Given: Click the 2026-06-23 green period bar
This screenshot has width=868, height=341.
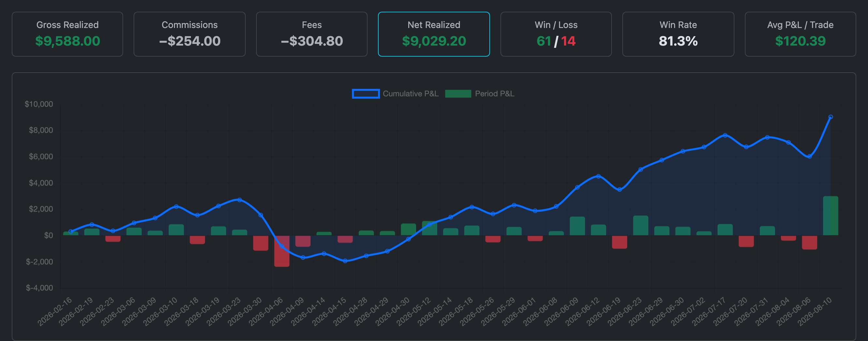Looking at the screenshot, I should (x=641, y=225).
